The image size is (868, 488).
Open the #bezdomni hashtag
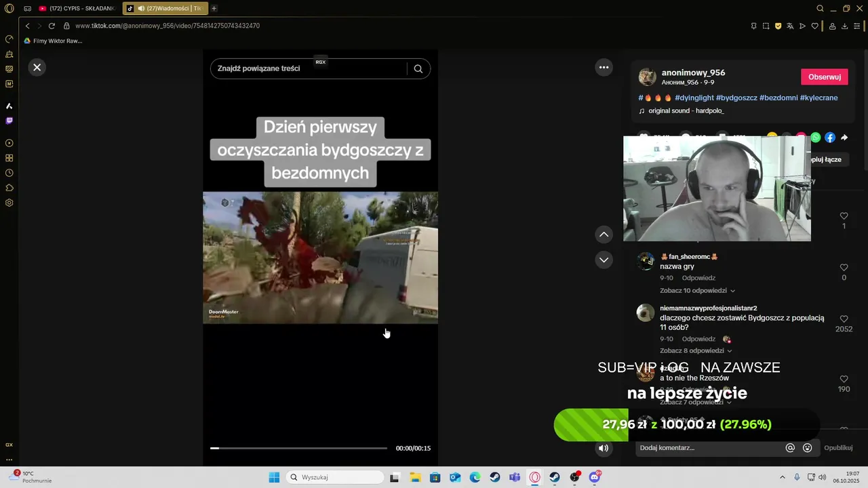[778, 98]
